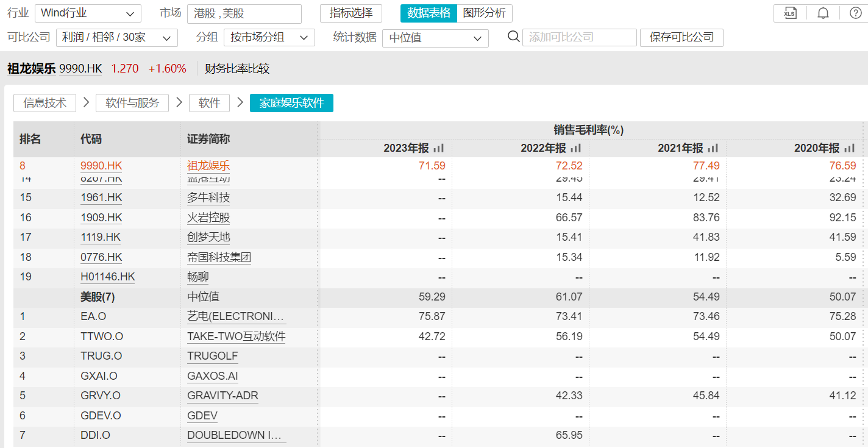868x448 pixels.
Task: Switch to the 图形分析 tab
Action: click(485, 13)
